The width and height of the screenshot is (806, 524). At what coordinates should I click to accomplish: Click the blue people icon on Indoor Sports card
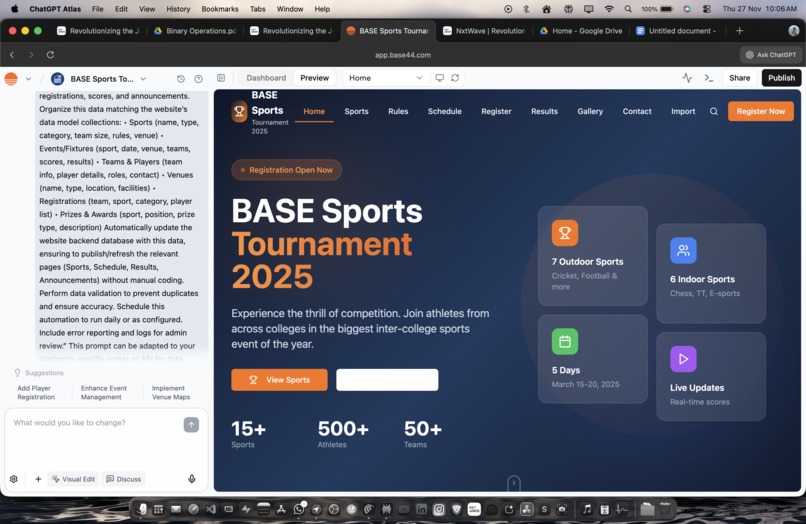tap(683, 250)
